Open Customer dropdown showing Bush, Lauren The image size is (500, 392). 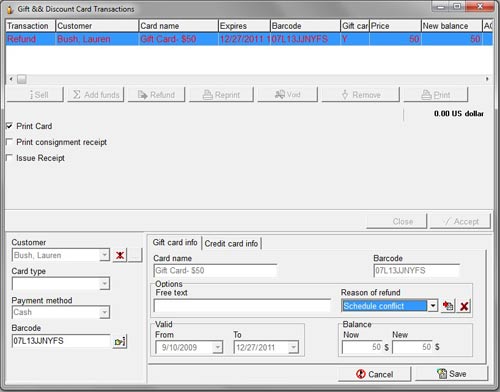(x=104, y=255)
